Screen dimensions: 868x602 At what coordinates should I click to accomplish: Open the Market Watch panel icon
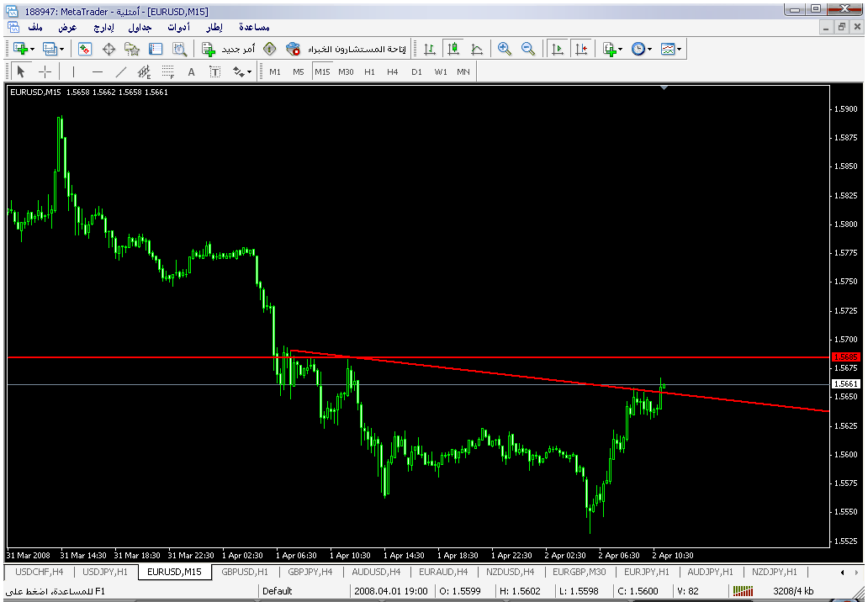[x=85, y=50]
